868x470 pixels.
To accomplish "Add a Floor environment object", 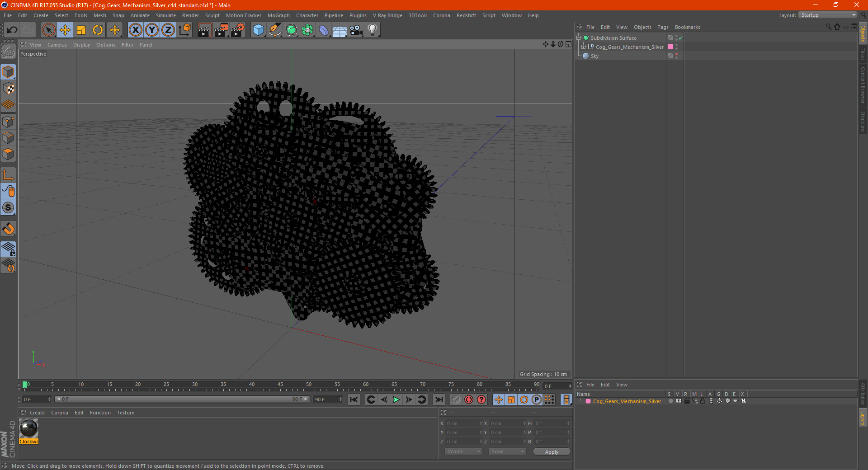I will click(x=340, y=30).
